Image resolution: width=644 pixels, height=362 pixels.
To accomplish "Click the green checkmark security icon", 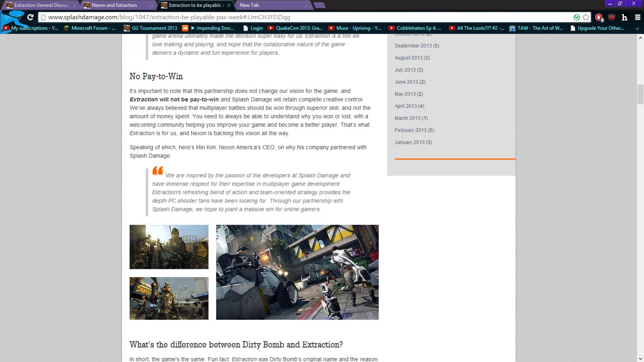I will point(577,17).
